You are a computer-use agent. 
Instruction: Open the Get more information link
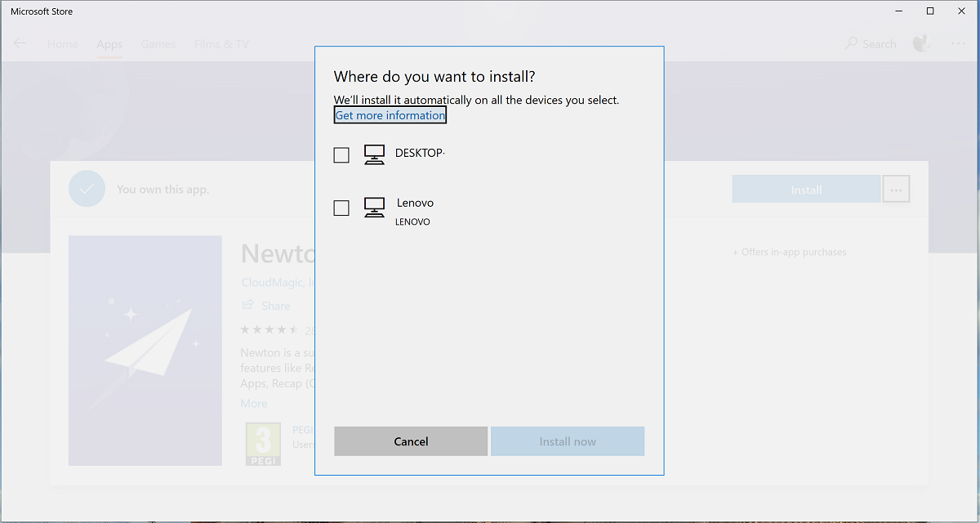[x=390, y=115]
